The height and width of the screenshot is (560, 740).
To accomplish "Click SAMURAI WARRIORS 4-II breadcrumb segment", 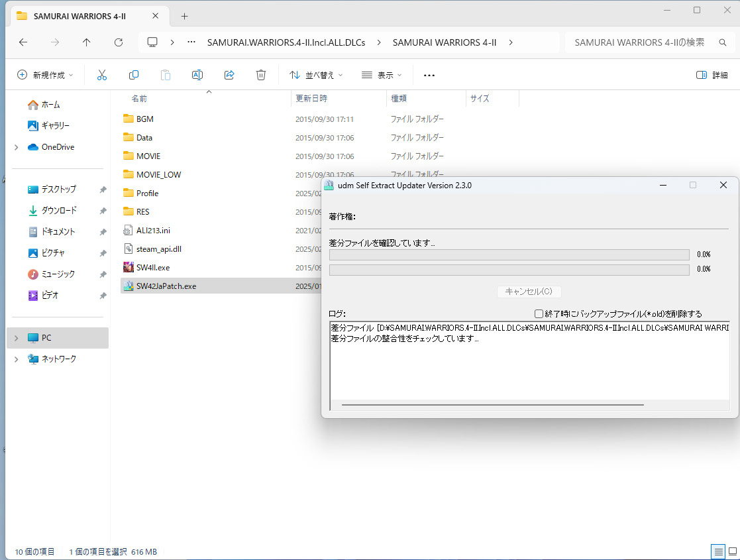I will coord(445,42).
